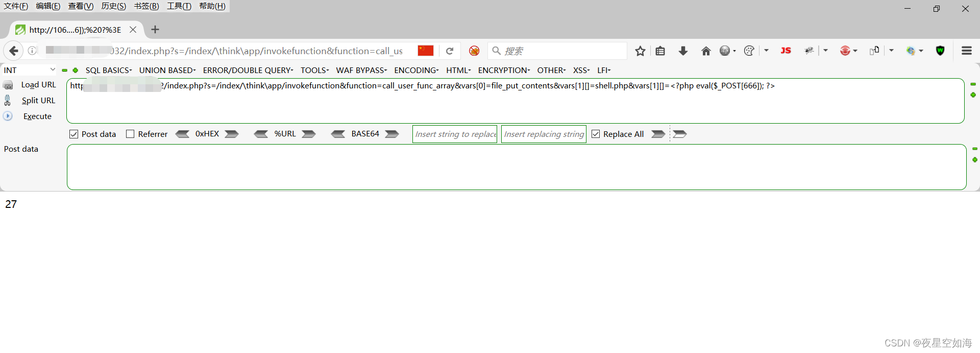Expand the WAF BYPASS menu
The image size is (980, 353).
pos(361,70)
